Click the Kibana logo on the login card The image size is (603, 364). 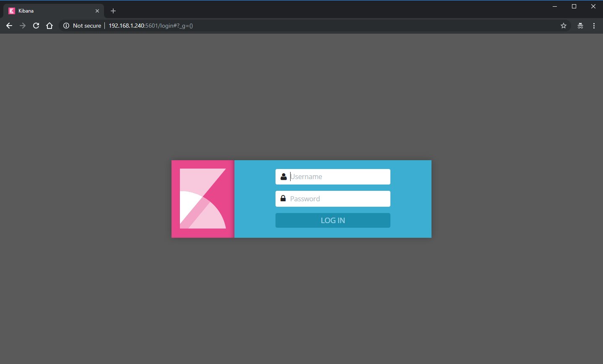pyautogui.click(x=203, y=199)
